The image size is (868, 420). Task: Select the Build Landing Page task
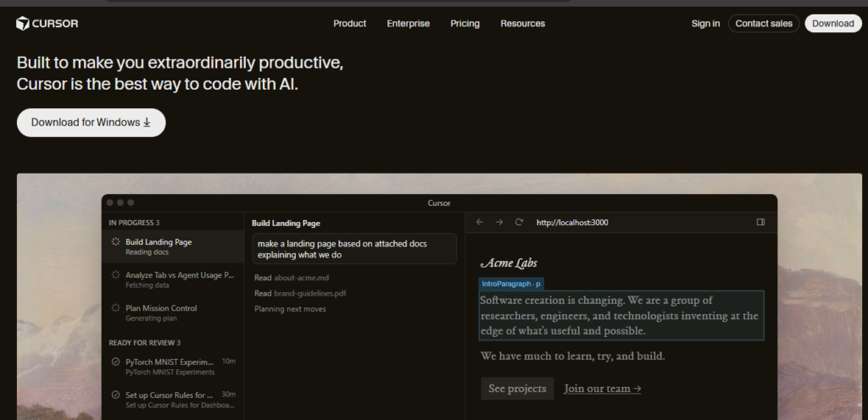173,246
